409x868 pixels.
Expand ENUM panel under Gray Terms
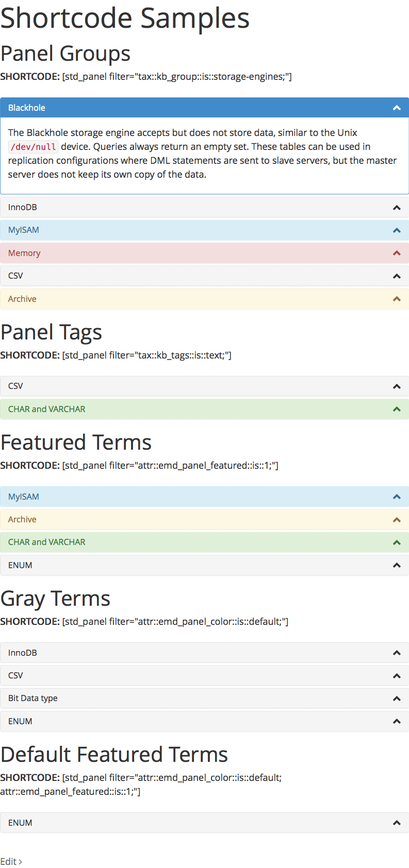tap(204, 721)
